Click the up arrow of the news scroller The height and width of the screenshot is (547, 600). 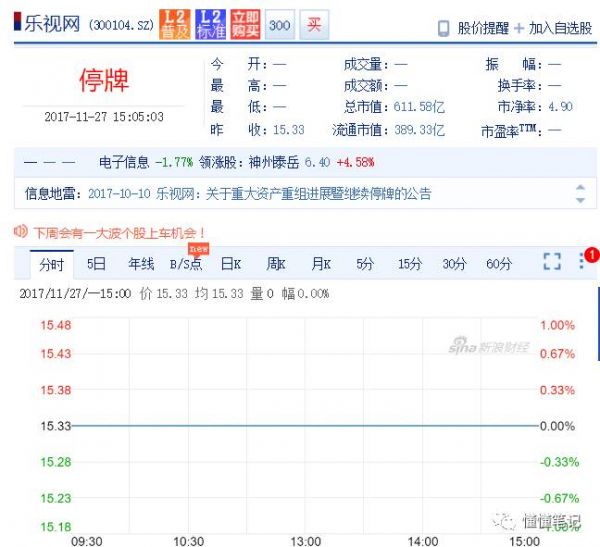point(580,187)
